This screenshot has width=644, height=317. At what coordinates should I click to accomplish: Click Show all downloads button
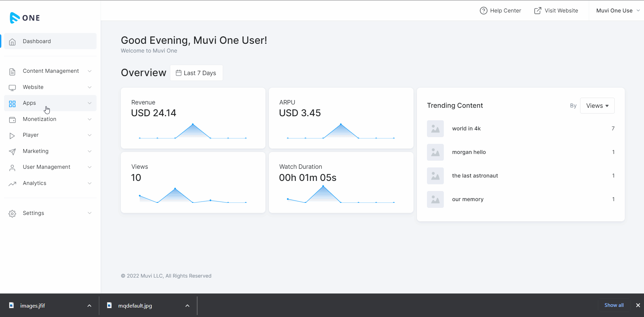pos(614,305)
